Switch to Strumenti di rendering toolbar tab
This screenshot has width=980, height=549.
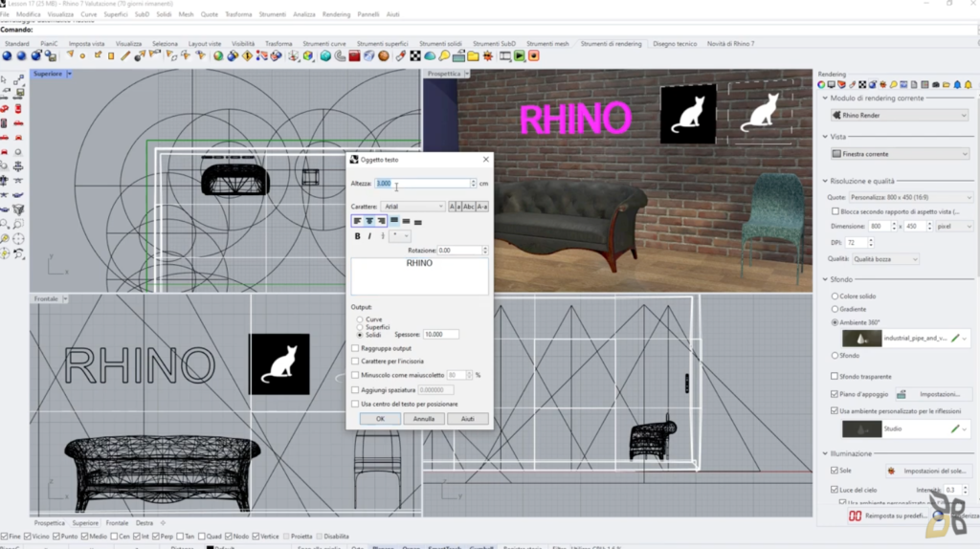point(611,44)
